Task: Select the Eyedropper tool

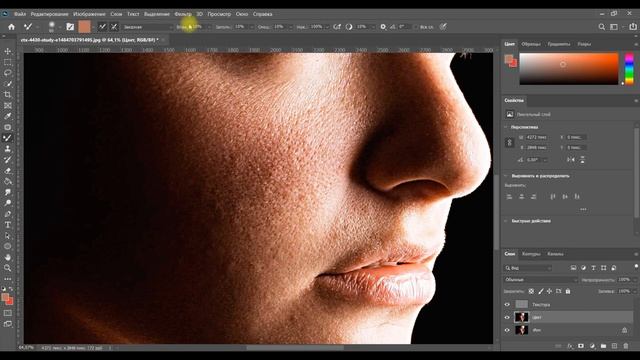Action: [x=8, y=116]
